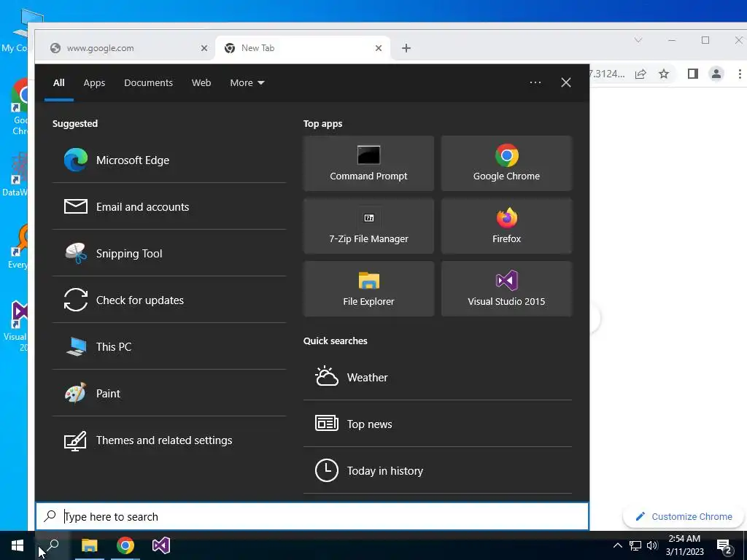Open Email and accounts settings
Viewport: 747px width, 560px height.
(x=169, y=206)
